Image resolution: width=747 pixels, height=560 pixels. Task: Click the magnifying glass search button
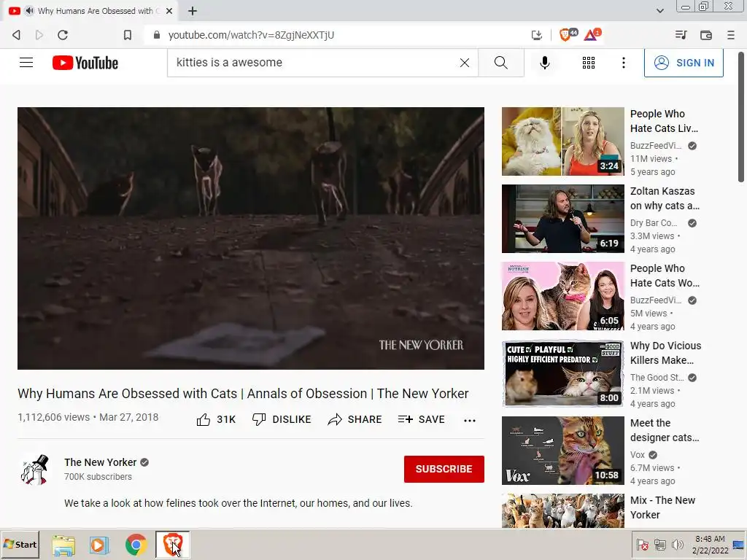point(500,63)
